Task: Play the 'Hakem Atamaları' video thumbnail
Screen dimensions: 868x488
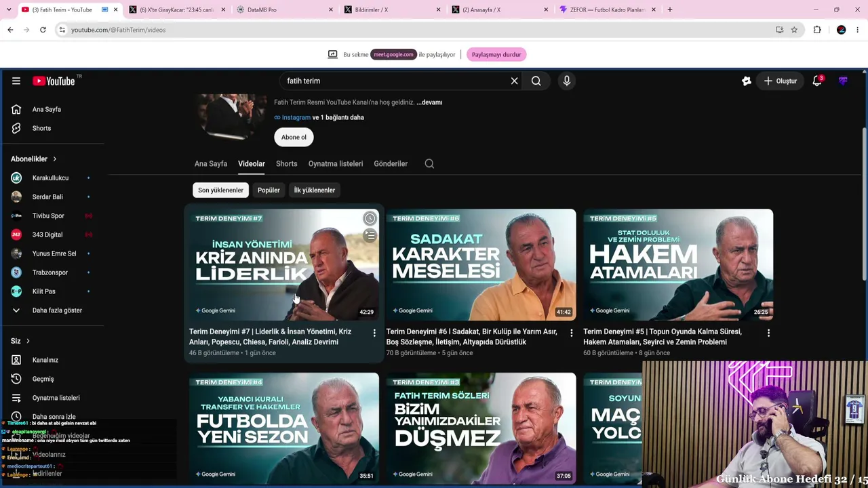Action: point(678,264)
